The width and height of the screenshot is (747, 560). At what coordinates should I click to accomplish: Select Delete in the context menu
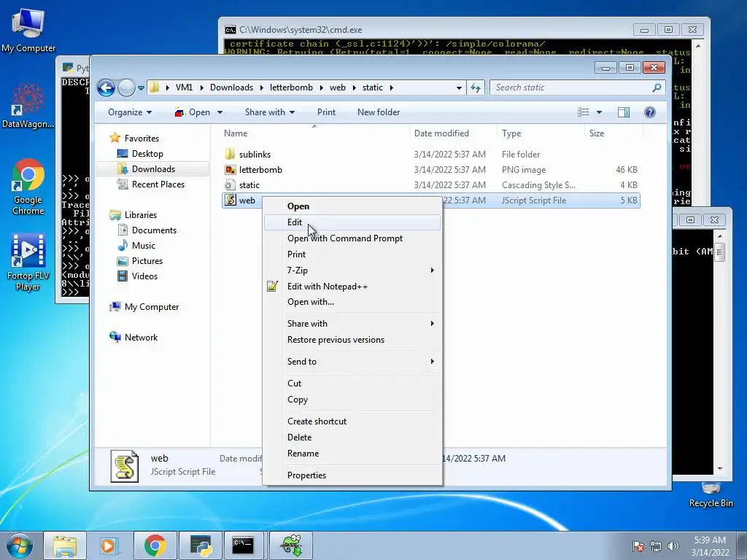coord(352,437)
